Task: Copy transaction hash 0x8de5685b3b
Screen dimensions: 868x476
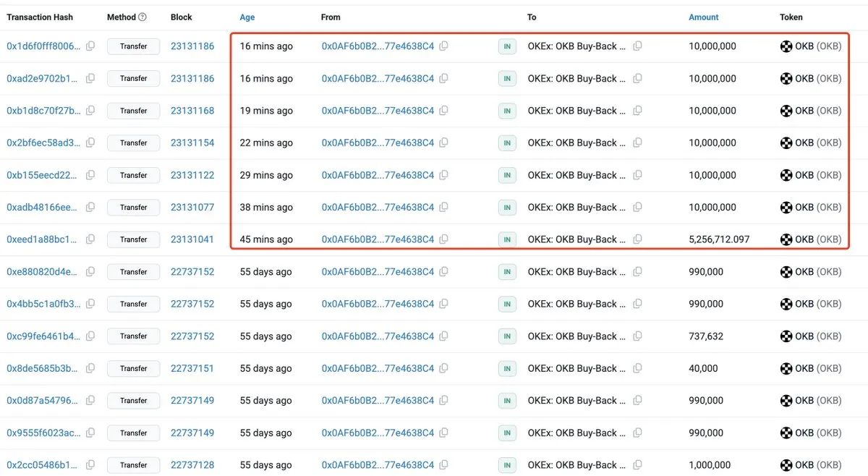Action: point(90,368)
